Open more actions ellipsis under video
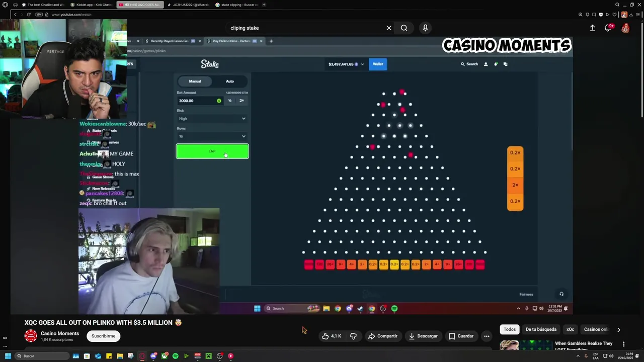Screen dimensions: 644x362 [487, 336]
